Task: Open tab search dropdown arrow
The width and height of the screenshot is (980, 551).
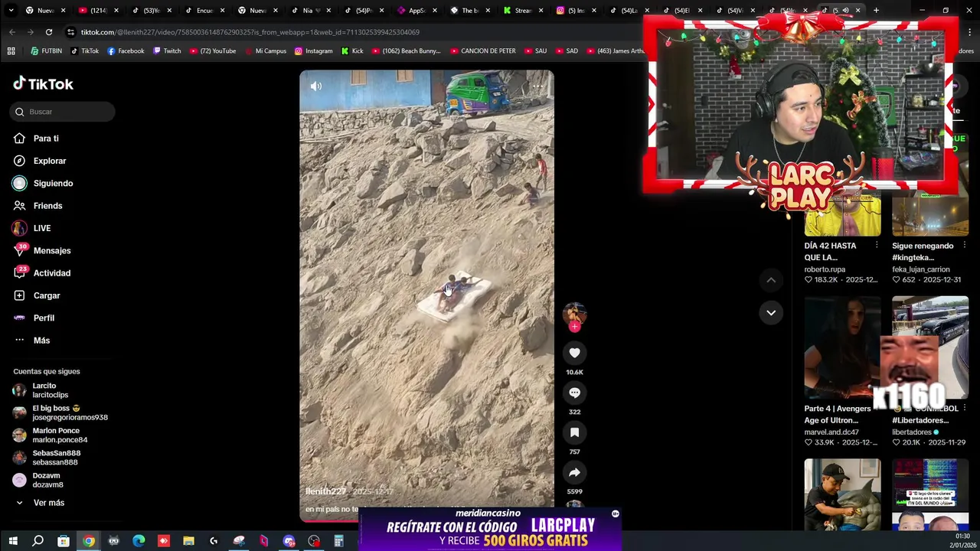Action: pyautogui.click(x=10, y=10)
